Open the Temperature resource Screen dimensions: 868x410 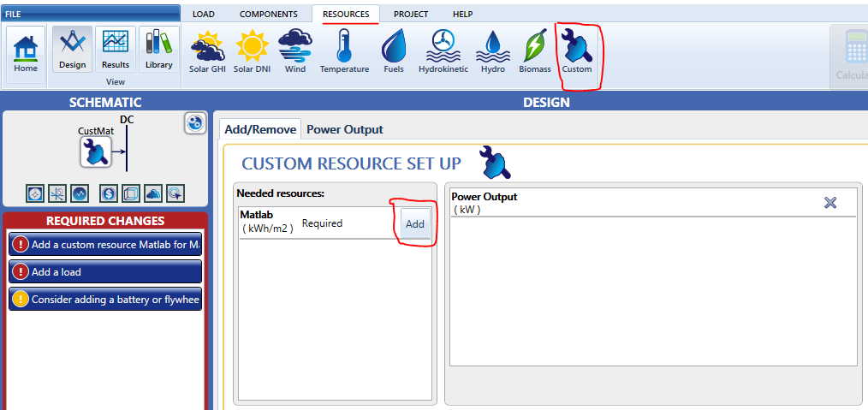(344, 51)
